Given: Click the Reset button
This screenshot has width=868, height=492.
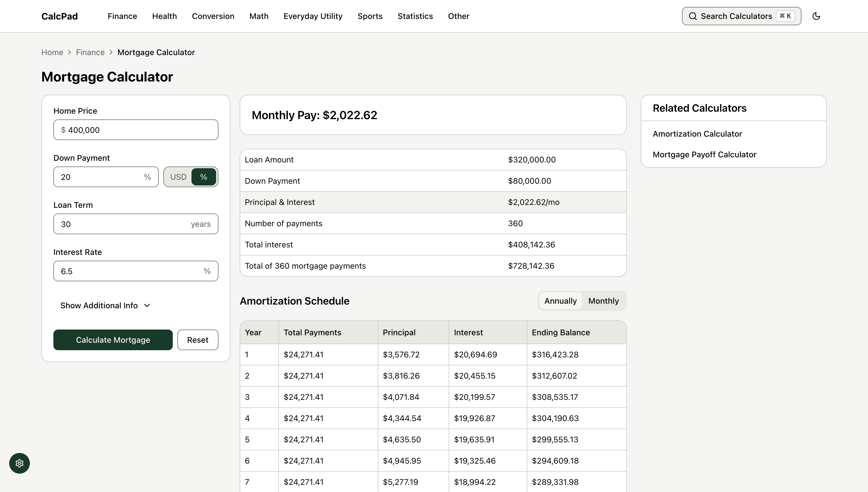Looking at the screenshot, I should coord(198,340).
